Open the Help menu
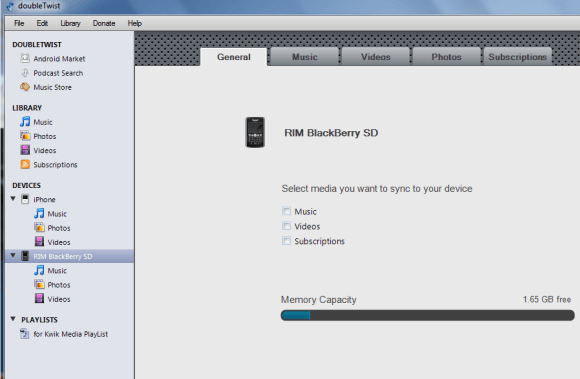 tap(135, 23)
